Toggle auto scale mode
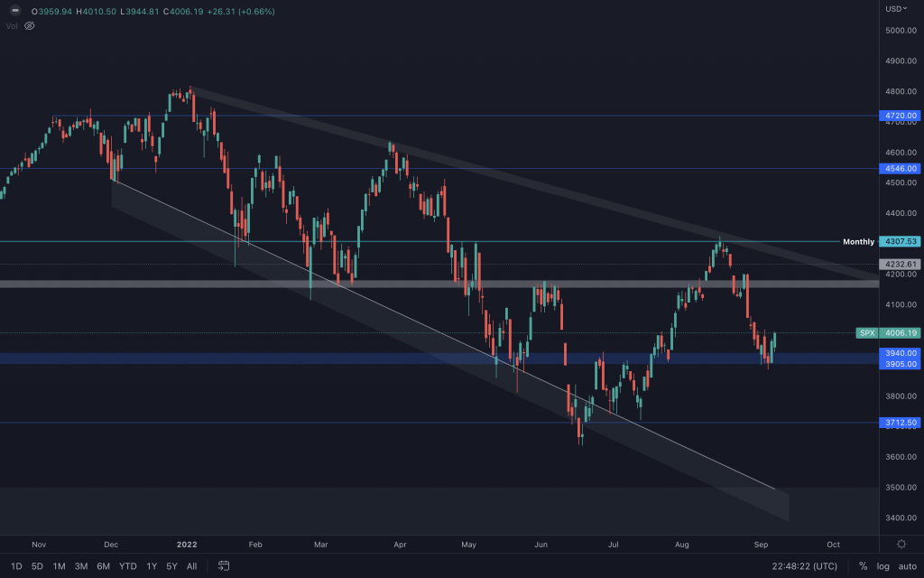924x578 pixels. pos(907,566)
